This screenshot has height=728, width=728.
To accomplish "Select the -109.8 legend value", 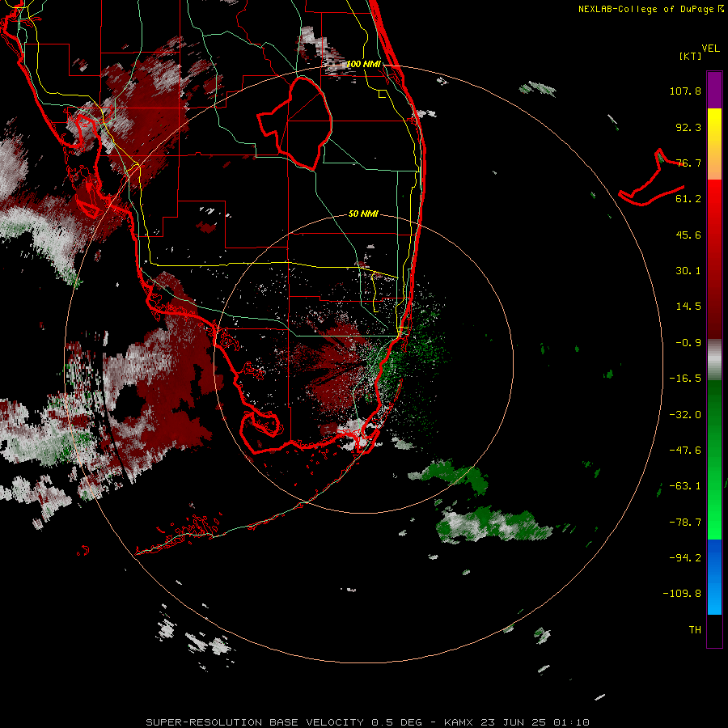I will tap(682, 594).
